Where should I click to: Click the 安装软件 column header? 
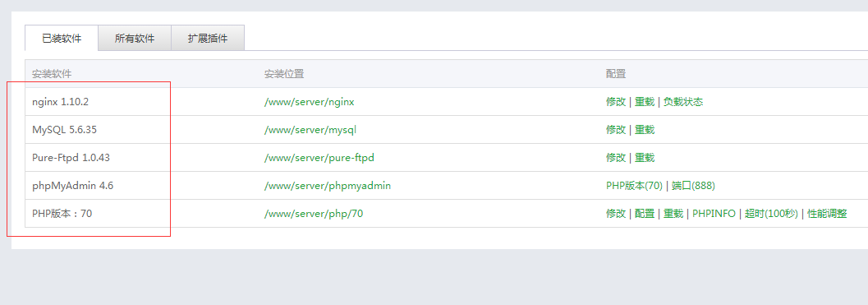[x=52, y=74]
